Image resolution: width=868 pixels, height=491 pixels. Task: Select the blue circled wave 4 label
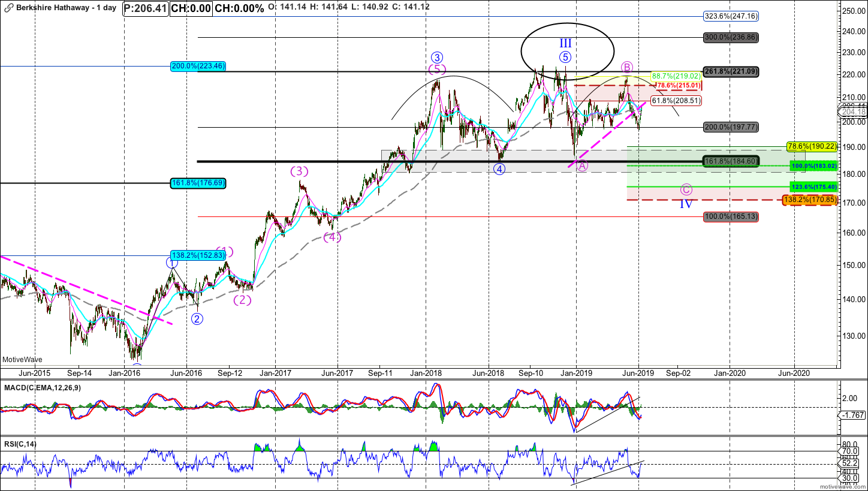pyautogui.click(x=500, y=169)
